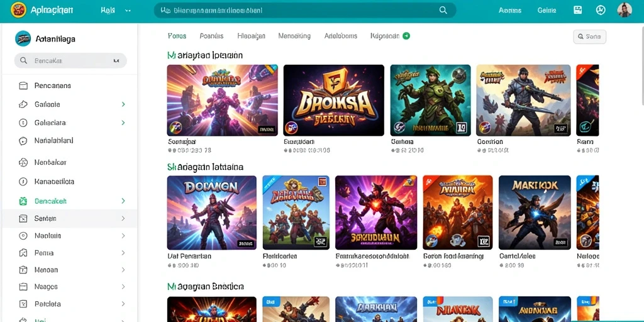The image size is (644, 322).
Task: Open the DOIAMON game thumbnail
Action: [x=211, y=213]
